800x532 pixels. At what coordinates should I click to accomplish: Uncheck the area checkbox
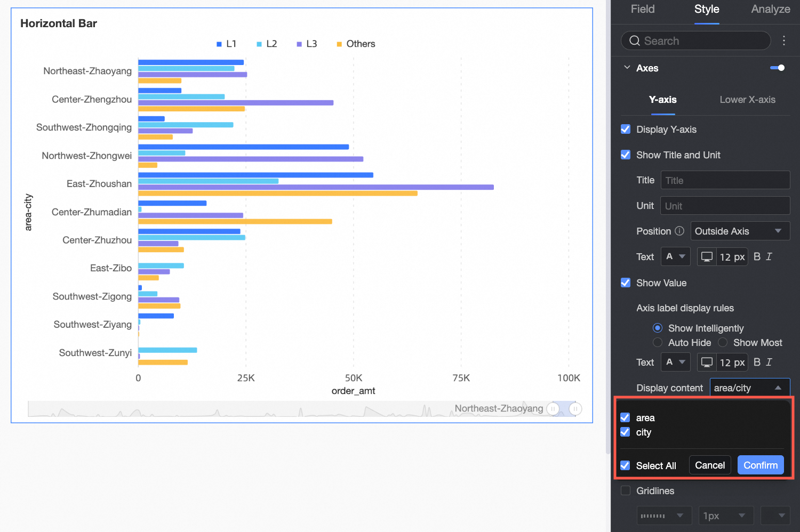pyautogui.click(x=625, y=417)
